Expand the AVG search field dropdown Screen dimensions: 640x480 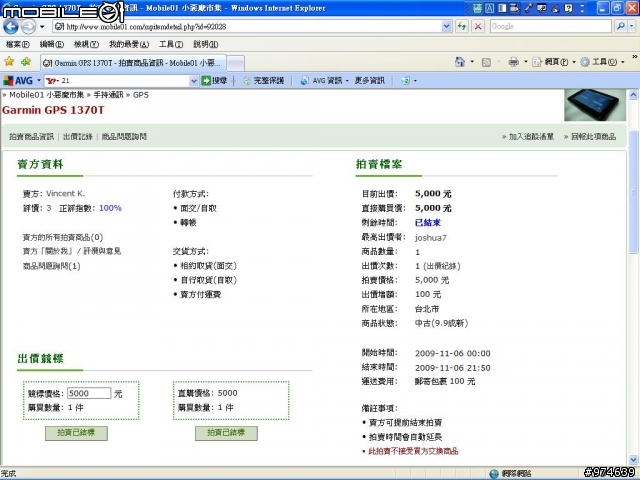(x=194, y=81)
